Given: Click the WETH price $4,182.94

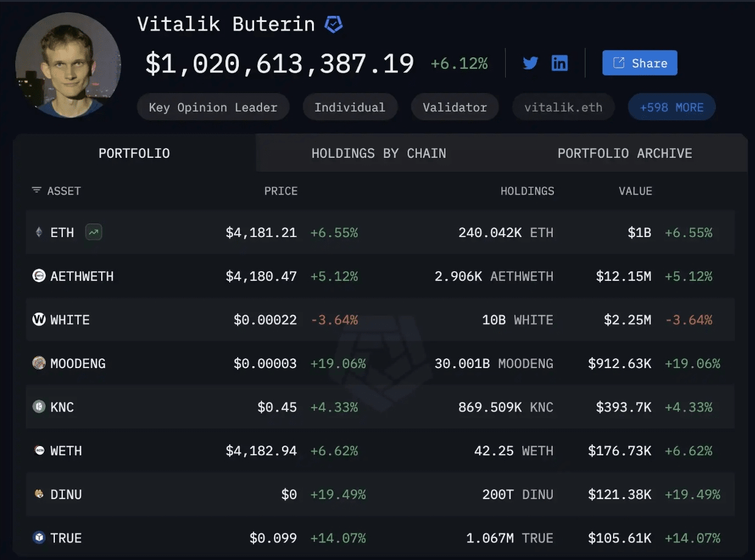Looking at the screenshot, I should coord(261,451).
